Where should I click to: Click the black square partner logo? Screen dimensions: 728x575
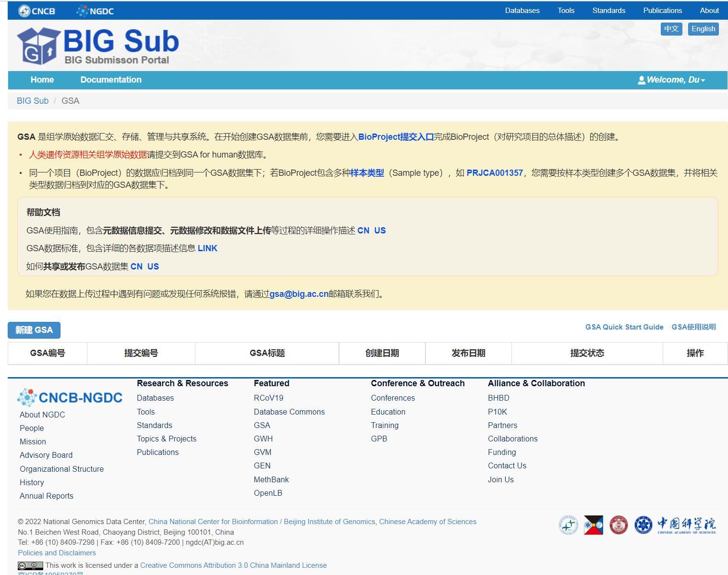[594, 525]
